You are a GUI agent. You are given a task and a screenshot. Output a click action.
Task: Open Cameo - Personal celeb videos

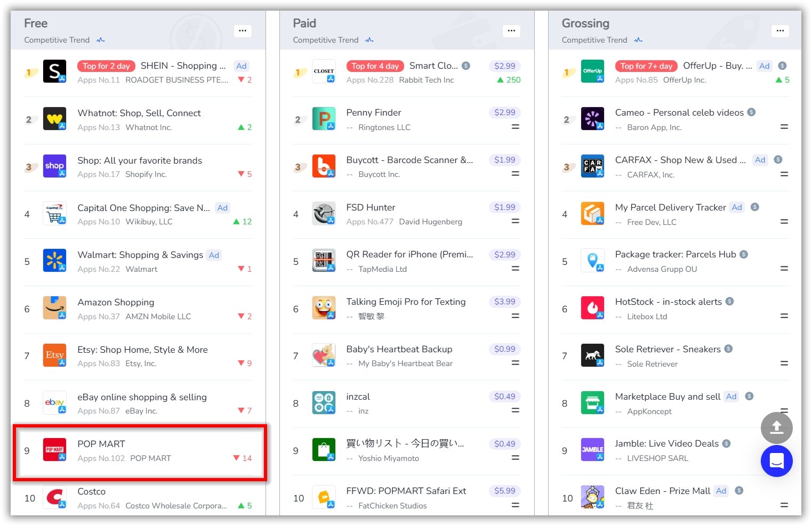(679, 112)
